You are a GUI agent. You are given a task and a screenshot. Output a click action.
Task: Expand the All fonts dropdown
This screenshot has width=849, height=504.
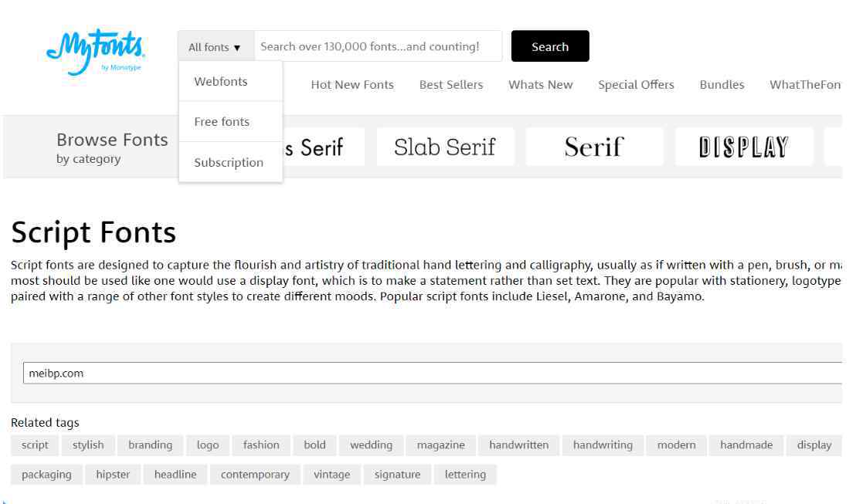pos(215,47)
